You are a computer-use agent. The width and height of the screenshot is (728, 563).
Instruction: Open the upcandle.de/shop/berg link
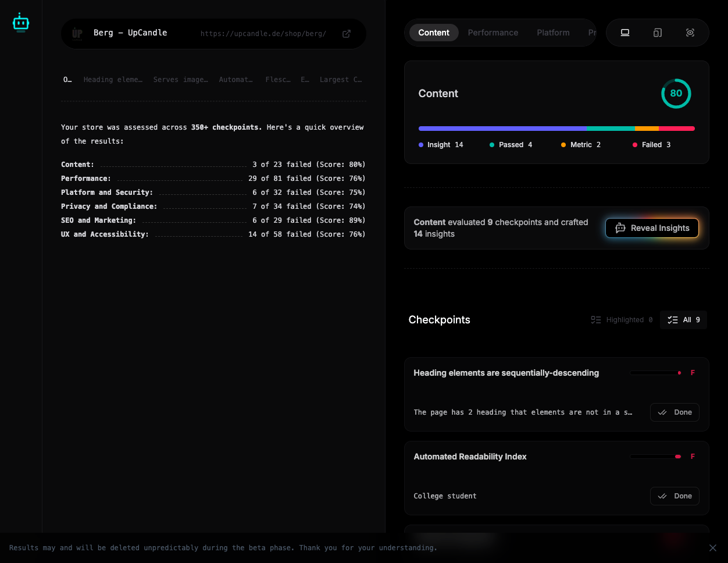(263, 34)
